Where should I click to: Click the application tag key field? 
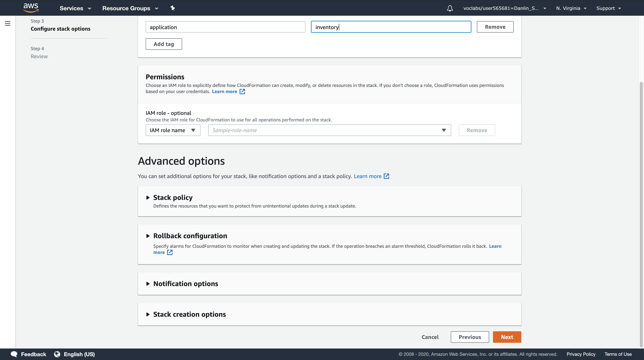225,27
